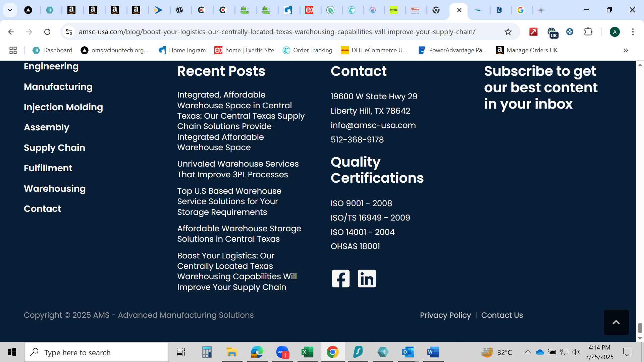This screenshot has height=362, width=644.
Task: Click the UK globe extension icon
Action: click(552, 33)
